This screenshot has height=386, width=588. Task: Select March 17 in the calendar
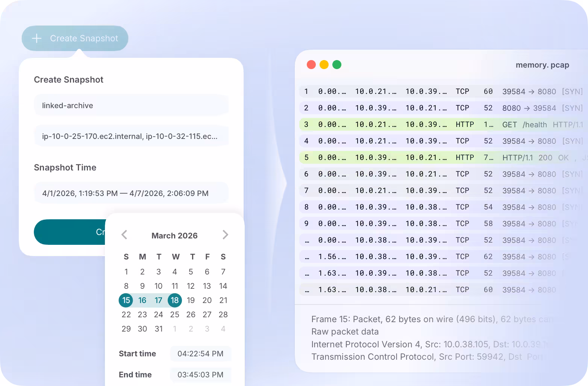159,300
